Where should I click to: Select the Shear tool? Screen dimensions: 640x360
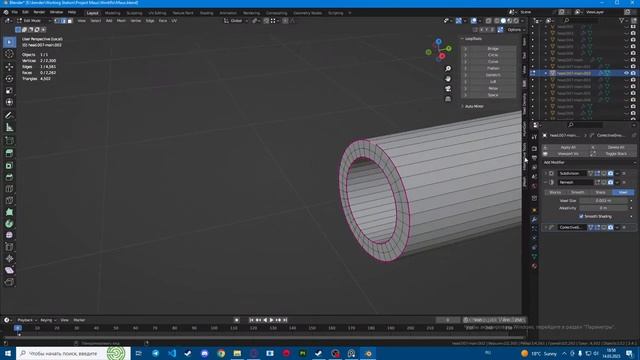(x=9, y=270)
